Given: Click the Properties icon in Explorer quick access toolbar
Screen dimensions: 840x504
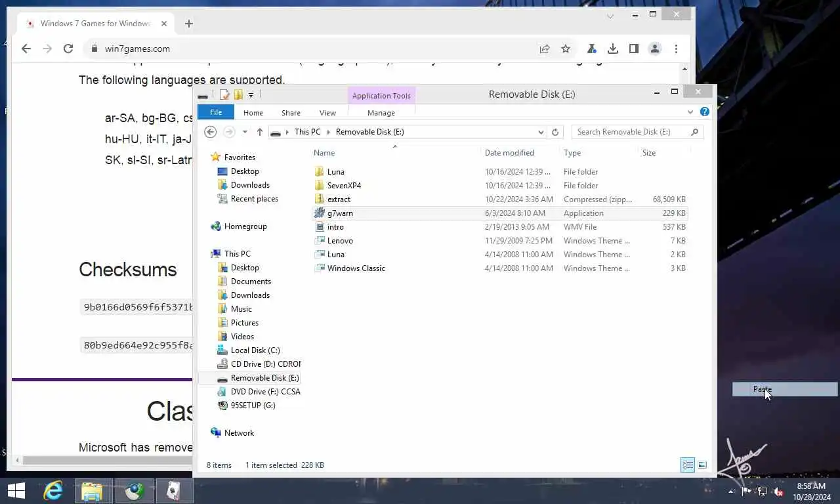Looking at the screenshot, I should (224, 94).
